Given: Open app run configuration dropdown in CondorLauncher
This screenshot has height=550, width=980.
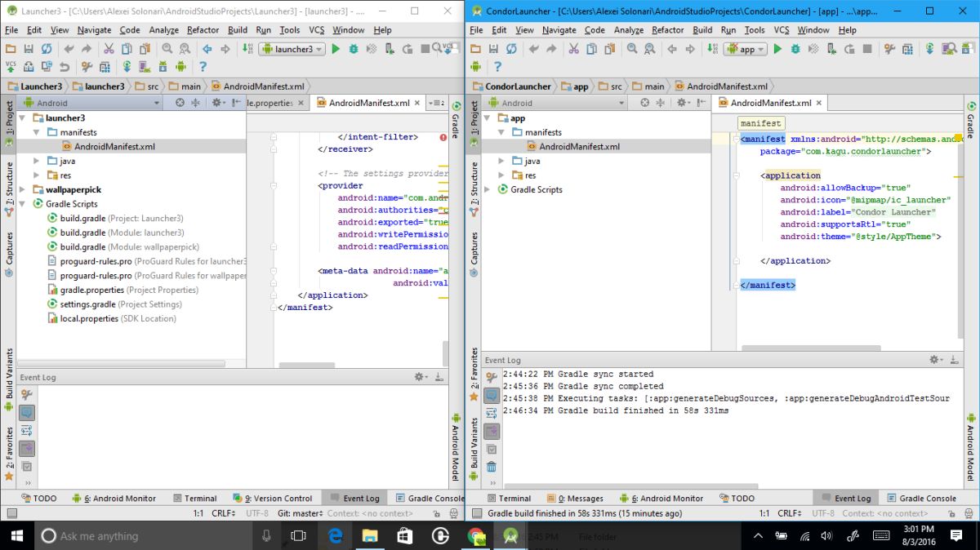Looking at the screenshot, I should point(745,49).
